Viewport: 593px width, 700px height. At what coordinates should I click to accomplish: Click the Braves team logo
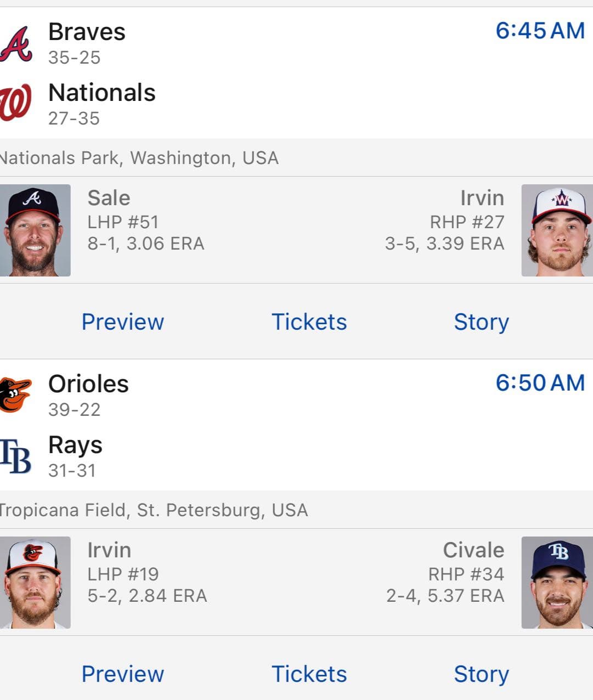16,44
